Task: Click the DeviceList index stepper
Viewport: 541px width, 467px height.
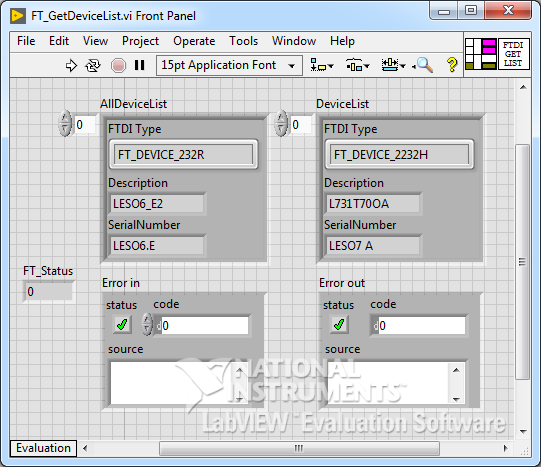Action: (x=281, y=123)
